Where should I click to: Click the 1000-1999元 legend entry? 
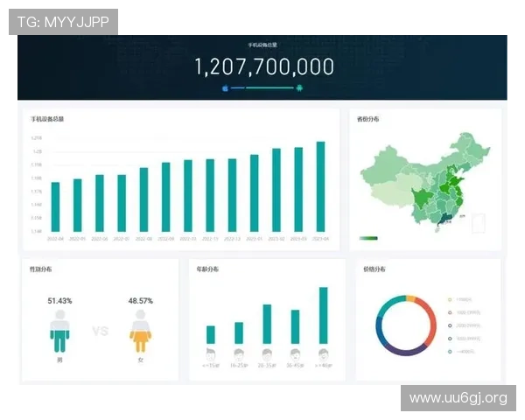coord(468,312)
